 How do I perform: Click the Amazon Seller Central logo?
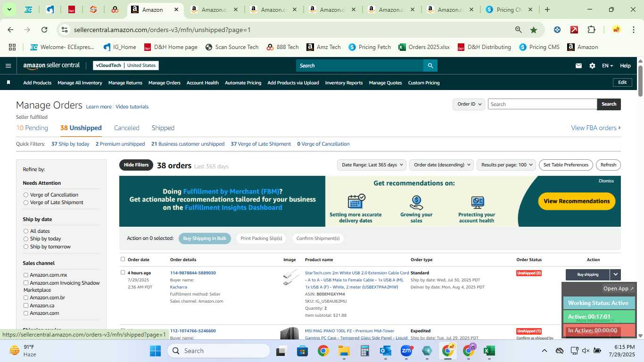click(51, 66)
